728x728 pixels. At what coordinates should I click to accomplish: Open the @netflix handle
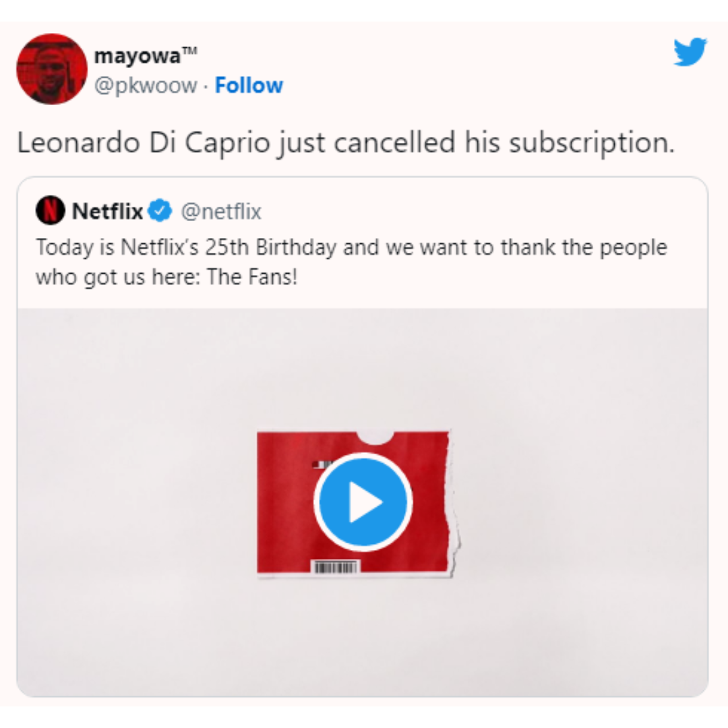tap(221, 211)
